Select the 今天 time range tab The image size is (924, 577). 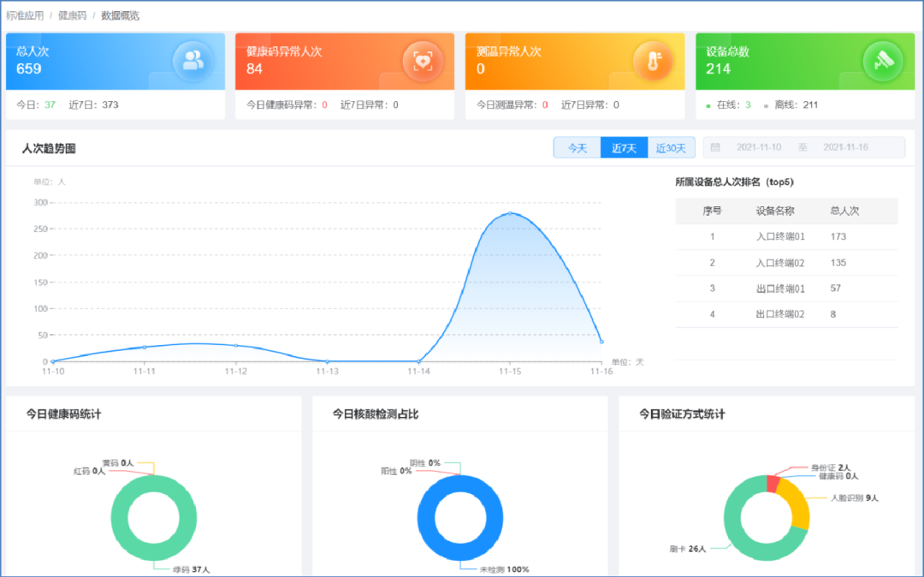(x=577, y=148)
